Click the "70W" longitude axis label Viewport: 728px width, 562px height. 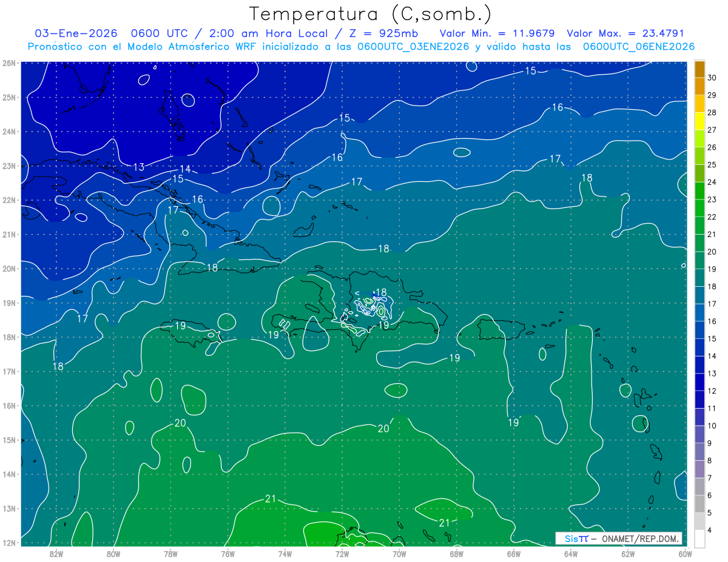[399, 554]
